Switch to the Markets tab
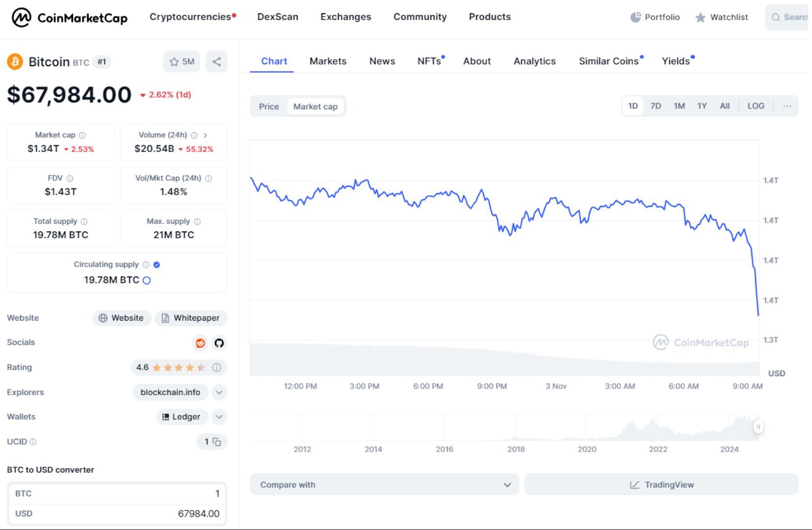 coord(327,61)
